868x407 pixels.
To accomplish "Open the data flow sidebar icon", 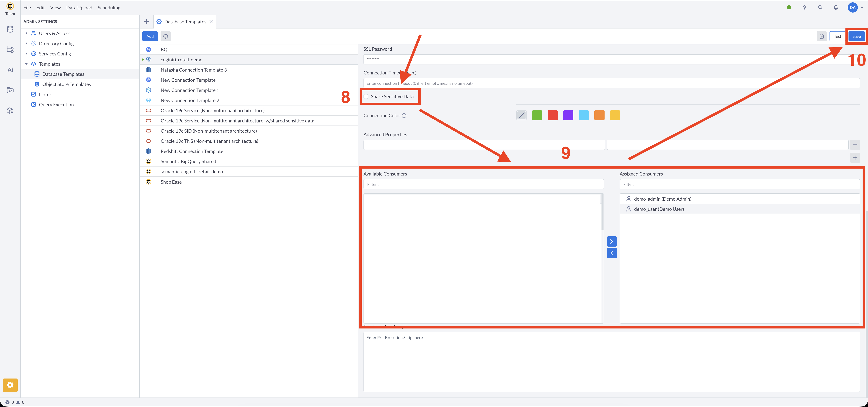I will point(10,50).
